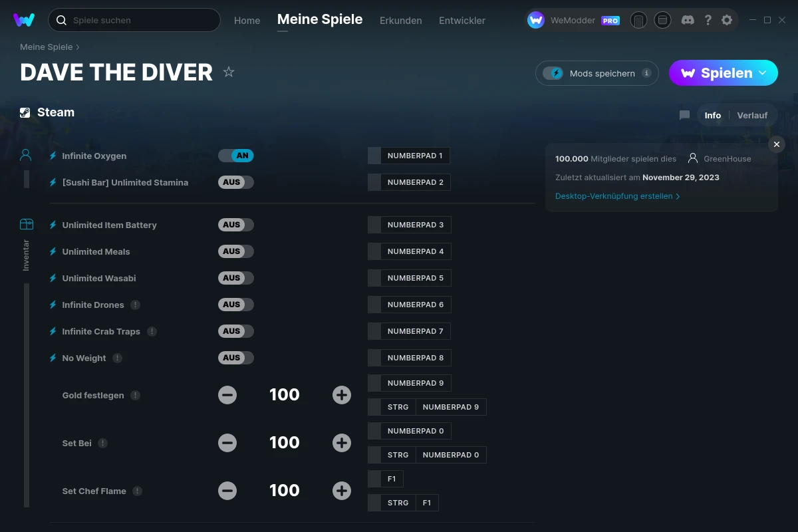Focus the Spiele suchen search field
The height and width of the screenshot is (532, 798).
coord(134,20)
